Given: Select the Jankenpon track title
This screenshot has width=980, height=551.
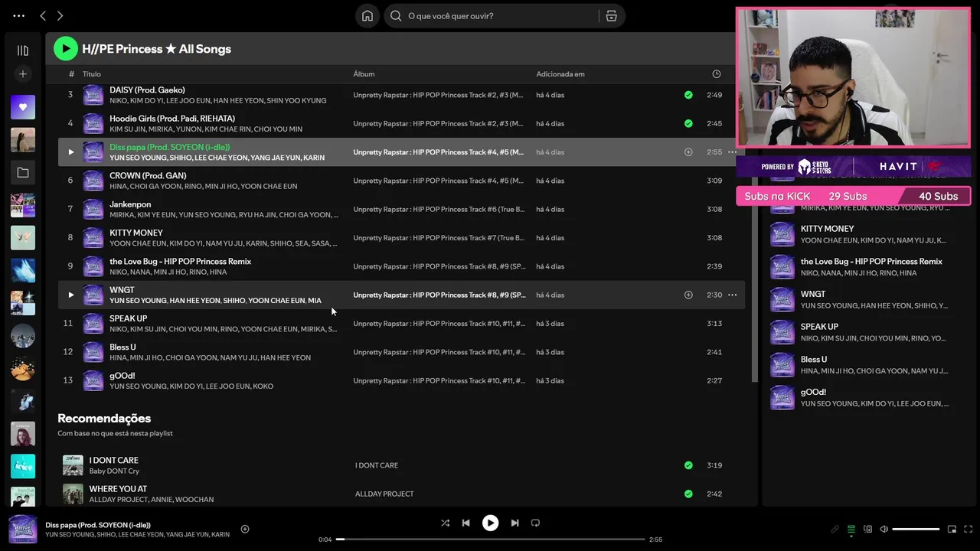Looking at the screenshot, I should (x=130, y=204).
